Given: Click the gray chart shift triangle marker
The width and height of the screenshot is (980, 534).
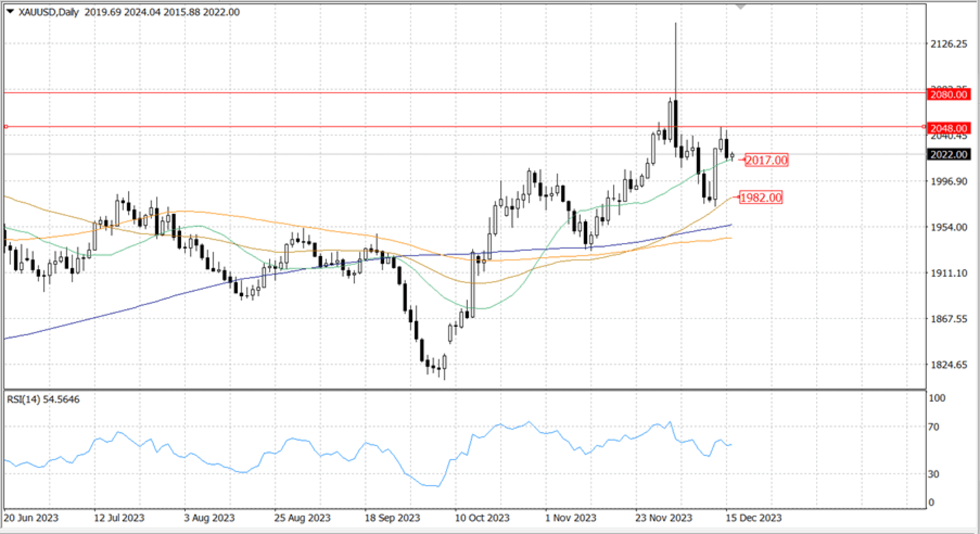Looking at the screenshot, I should pos(740,6).
